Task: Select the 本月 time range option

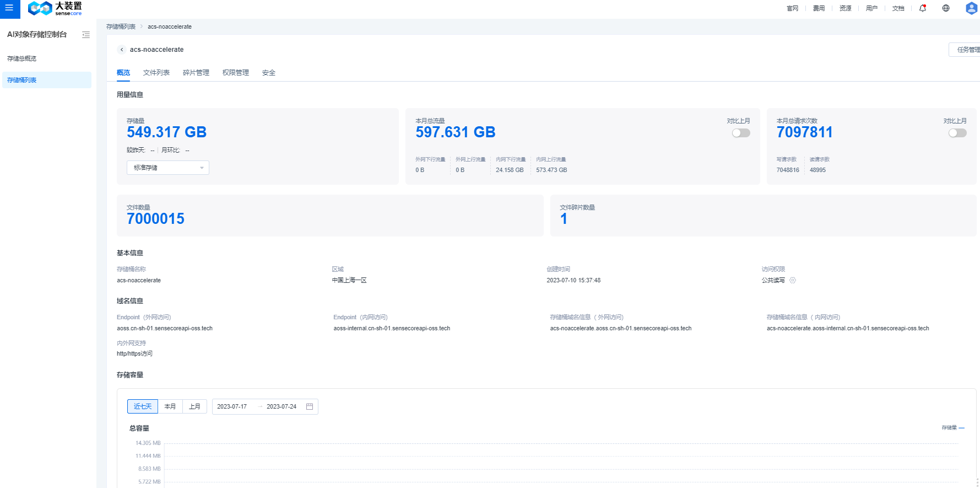Action: [x=170, y=406]
